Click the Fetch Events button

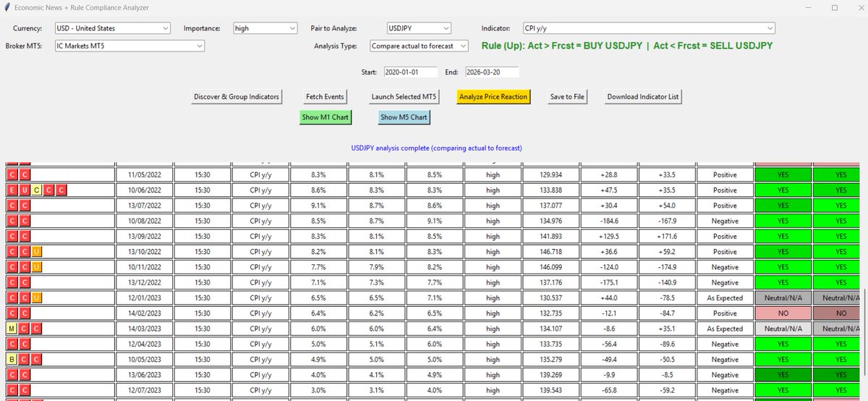pyautogui.click(x=325, y=96)
